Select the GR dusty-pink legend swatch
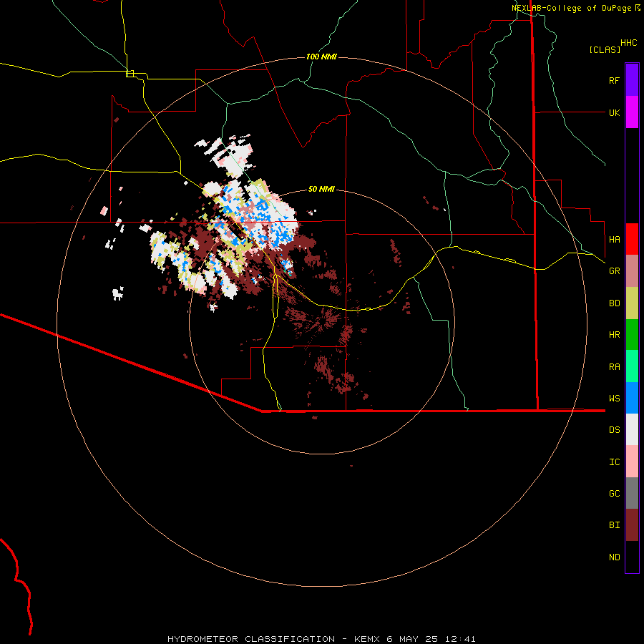The width and height of the screenshot is (644, 644). click(632, 271)
